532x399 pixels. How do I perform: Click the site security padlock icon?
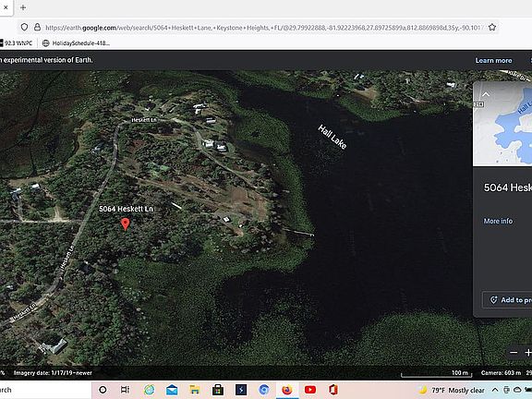pos(37,27)
